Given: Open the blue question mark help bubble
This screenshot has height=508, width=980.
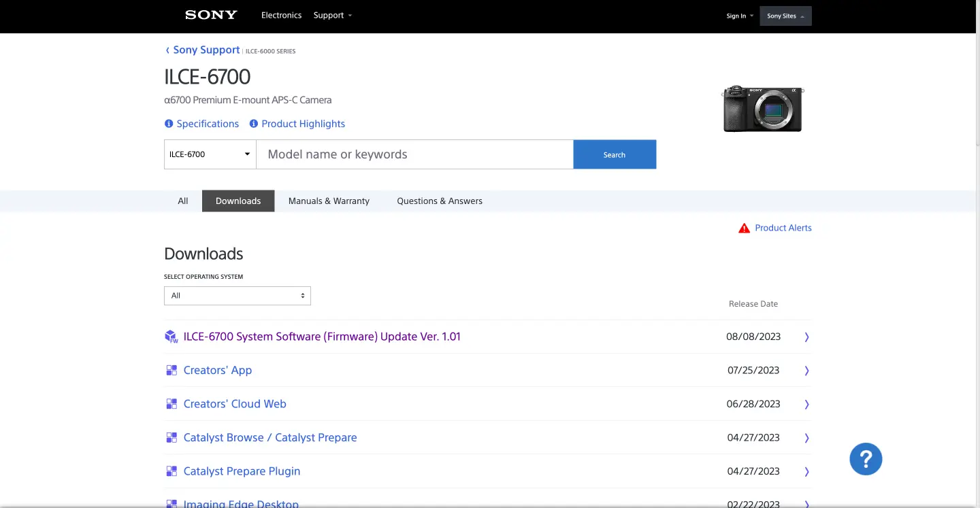Looking at the screenshot, I should [866, 459].
